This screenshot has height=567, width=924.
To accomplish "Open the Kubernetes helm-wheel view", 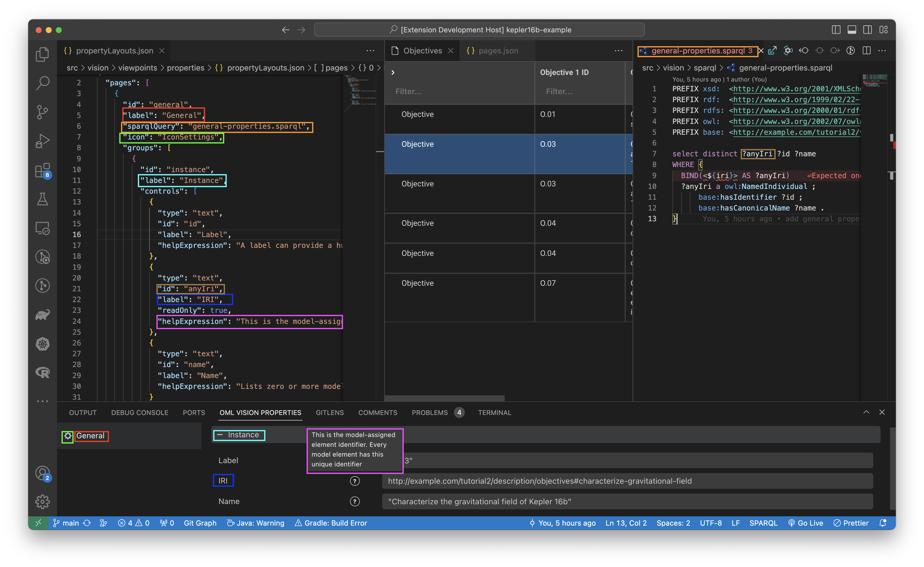I will (x=42, y=344).
